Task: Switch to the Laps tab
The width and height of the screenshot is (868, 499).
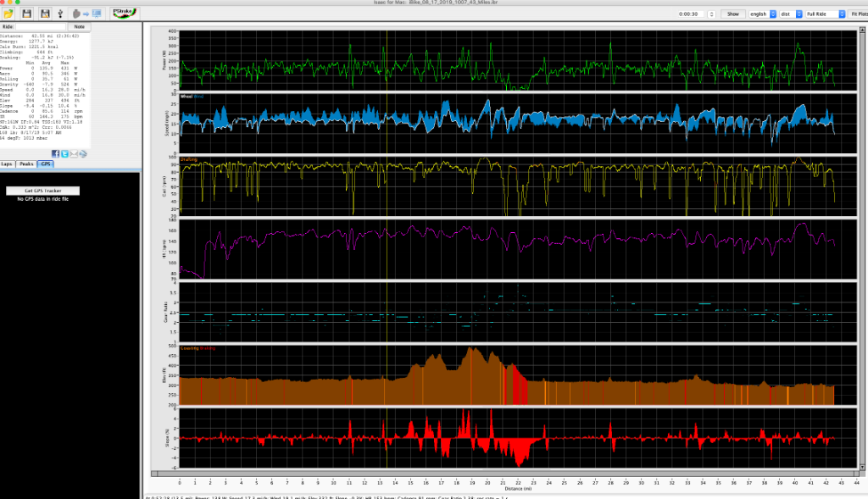Action: (x=7, y=164)
